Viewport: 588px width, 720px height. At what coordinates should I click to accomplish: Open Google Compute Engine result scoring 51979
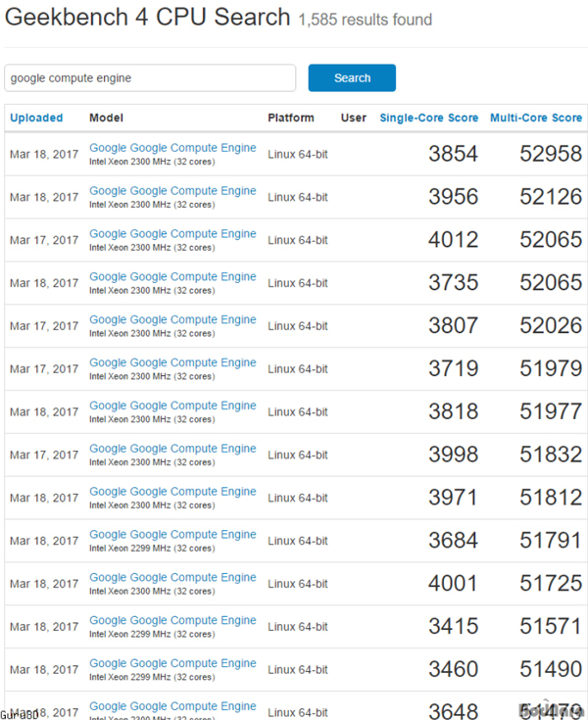pyautogui.click(x=172, y=362)
